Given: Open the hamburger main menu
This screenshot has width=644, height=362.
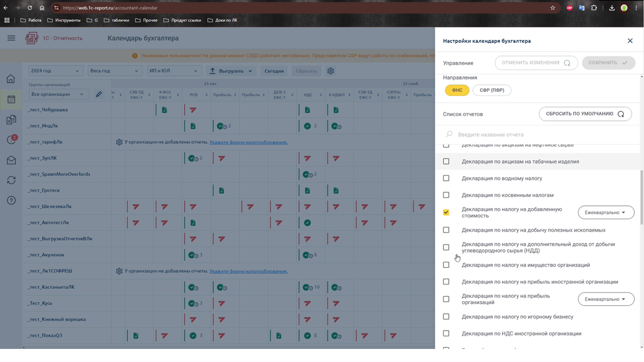Looking at the screenshot, I should pyautogui.click(x=11, y=38).
